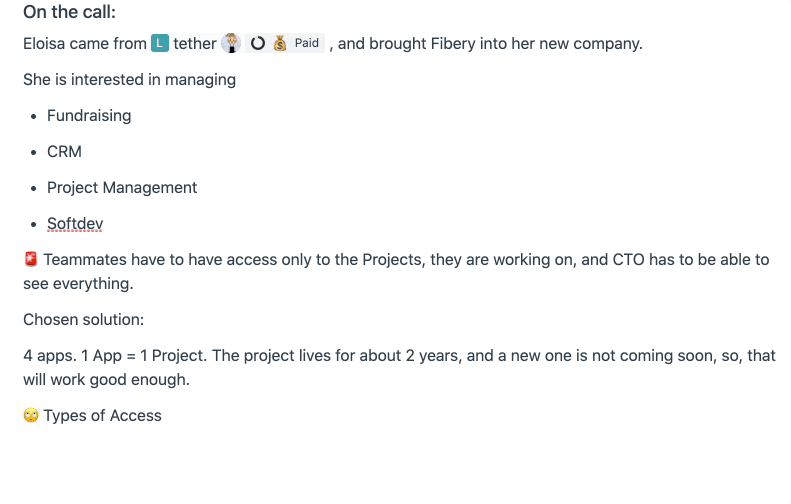Viewport: 791px width, 504px height.
Task: Click 'She is interested in managing' text
Action: [129, 80]
